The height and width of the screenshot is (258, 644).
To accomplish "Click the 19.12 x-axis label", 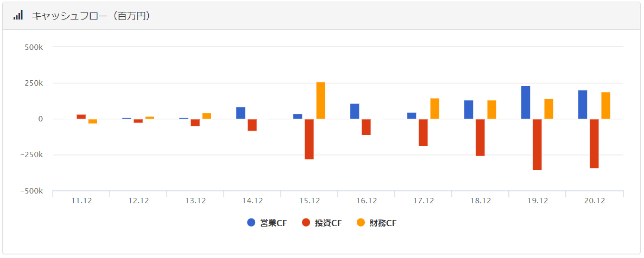I will pos(538,201).
